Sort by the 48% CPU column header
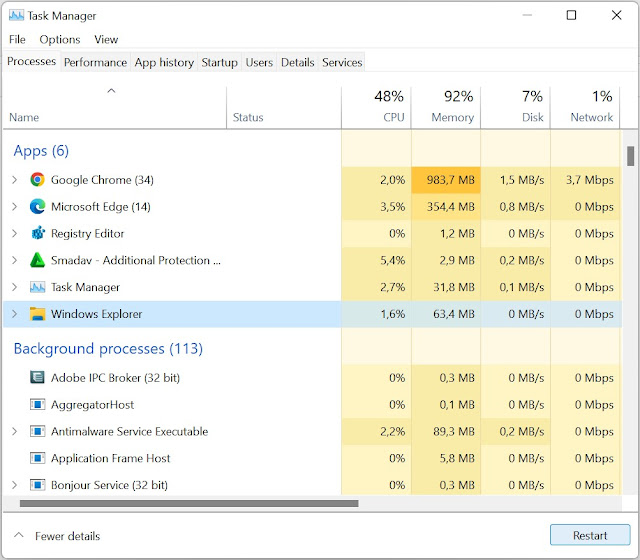Screen dimensions: 640x560 pyautogui.click(x=376, y=108)
